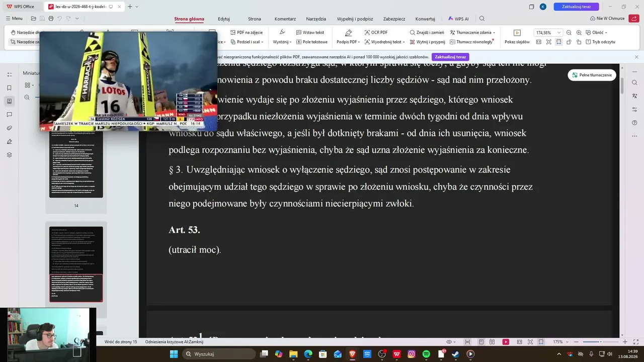Open Brave browser from the taskbar
Image resolution: width=644 pixels, height=362 pixels.
click(352, 354)
